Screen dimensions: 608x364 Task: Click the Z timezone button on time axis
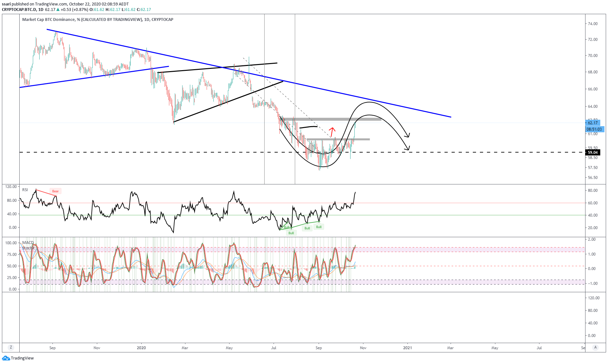(11, 347)
